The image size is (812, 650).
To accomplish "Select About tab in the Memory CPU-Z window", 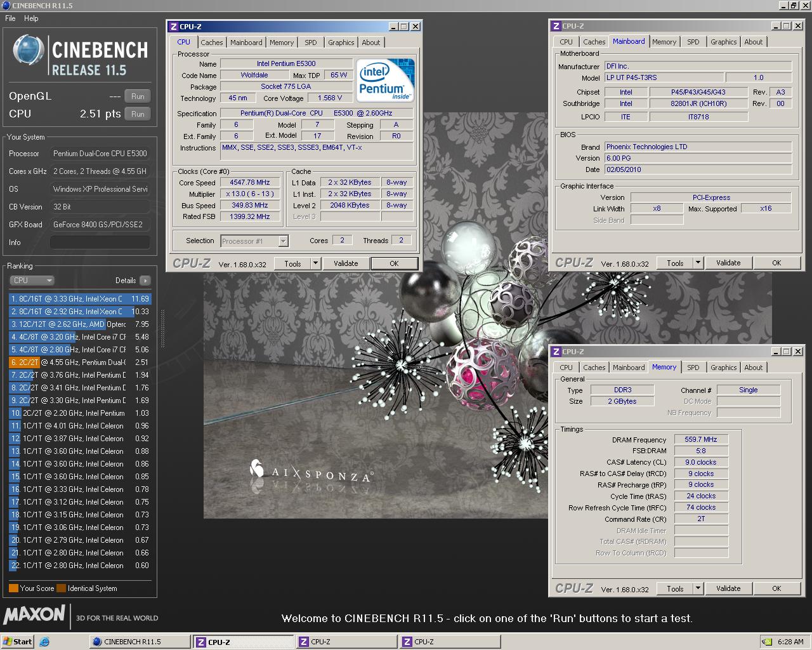I will 754,368.
